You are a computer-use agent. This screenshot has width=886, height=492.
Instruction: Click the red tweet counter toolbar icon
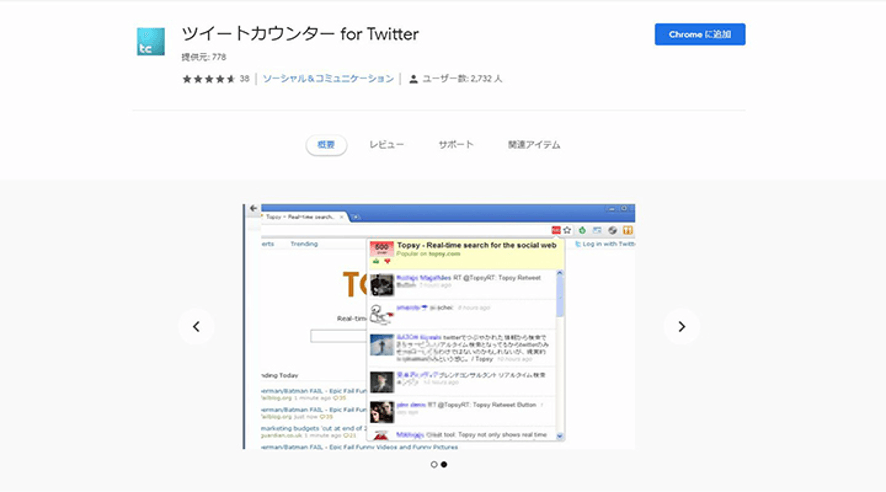click(x=556, y=230)
